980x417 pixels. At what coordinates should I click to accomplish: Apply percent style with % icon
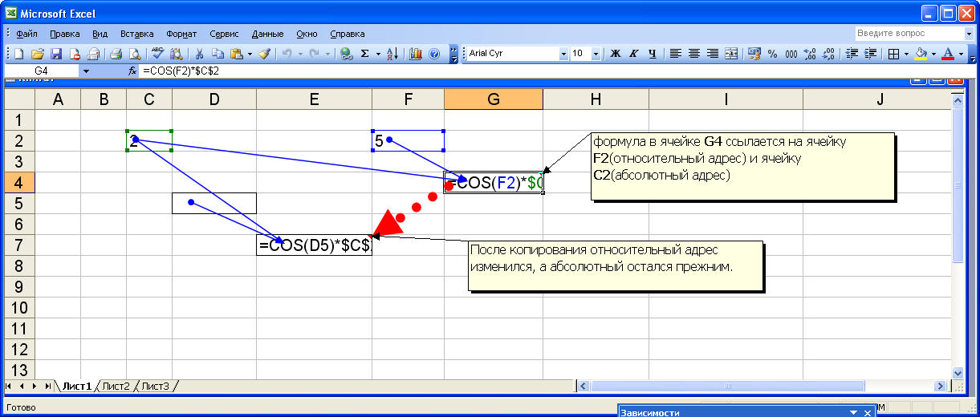tap(772, 54)
